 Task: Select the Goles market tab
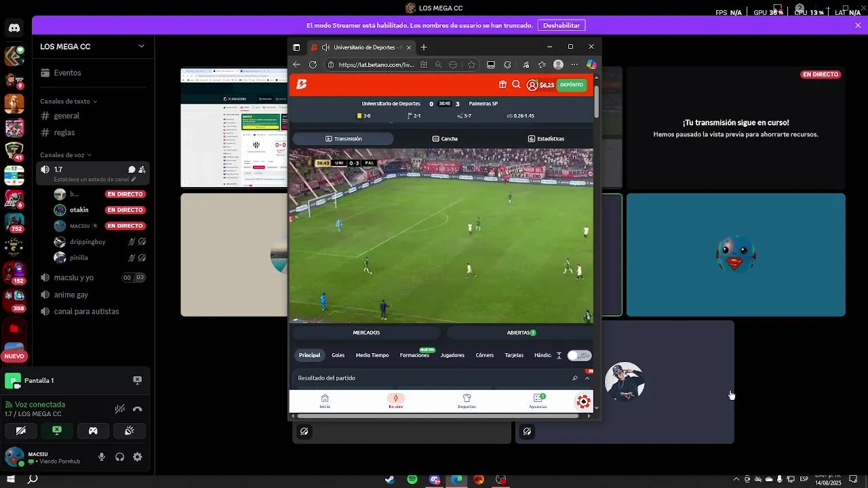338,355
